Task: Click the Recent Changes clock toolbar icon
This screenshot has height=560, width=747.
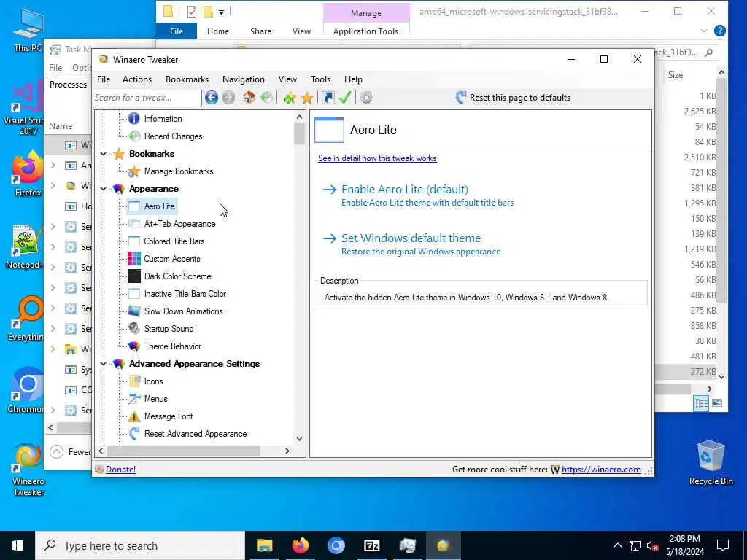Action: pyautogui.click(x=267, y=98)
